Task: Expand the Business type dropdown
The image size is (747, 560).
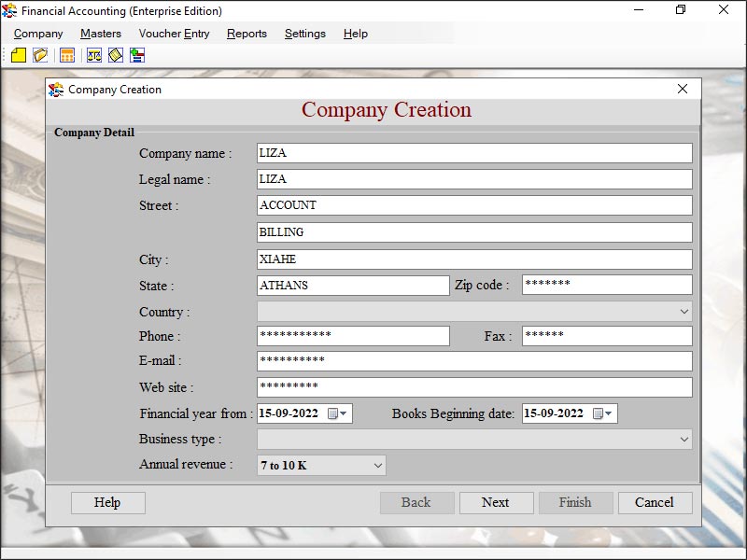Action: point(684,439)
